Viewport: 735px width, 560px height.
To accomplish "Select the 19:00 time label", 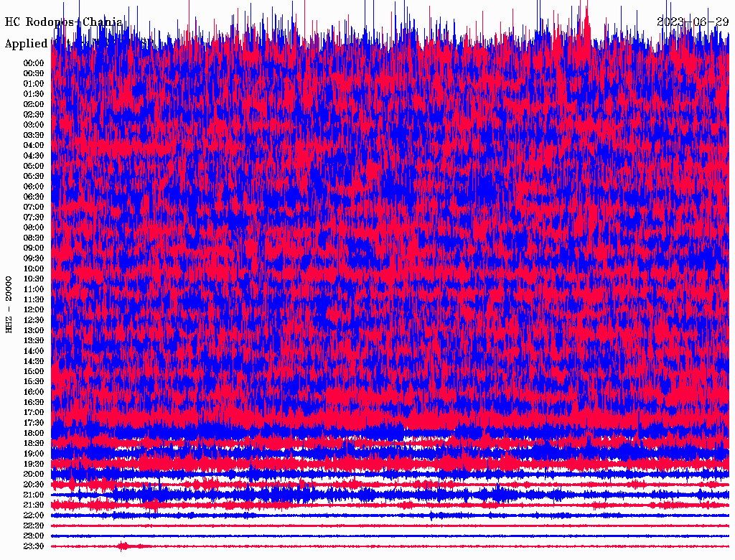I will click(x=34, y=454).
